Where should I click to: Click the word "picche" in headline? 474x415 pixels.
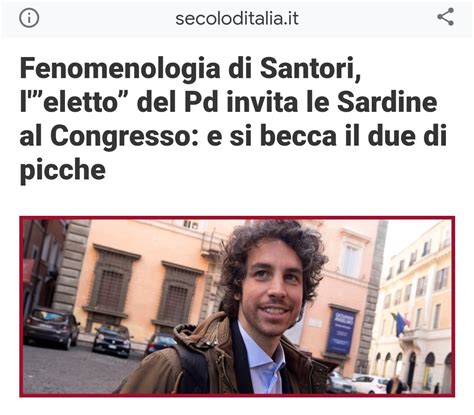(63, 171)
